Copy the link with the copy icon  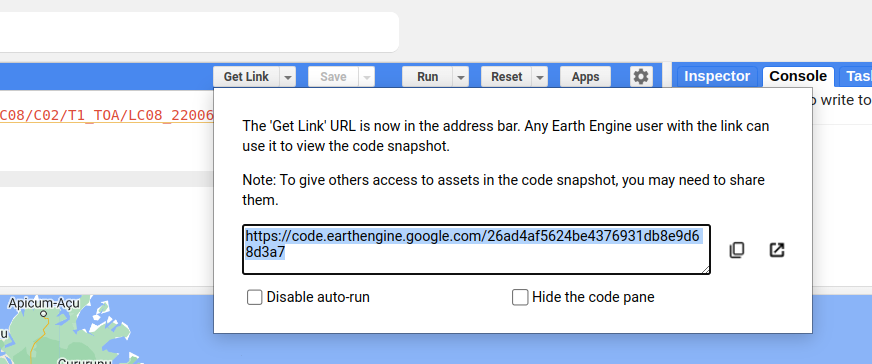737,250
